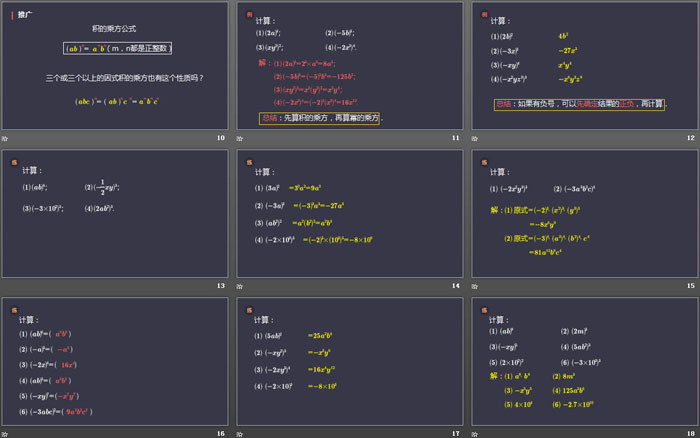The height and width of the screenshot is (438, 700).
Task: Select slide 12 thumbnail in the sorter
Action: (585, 66)
